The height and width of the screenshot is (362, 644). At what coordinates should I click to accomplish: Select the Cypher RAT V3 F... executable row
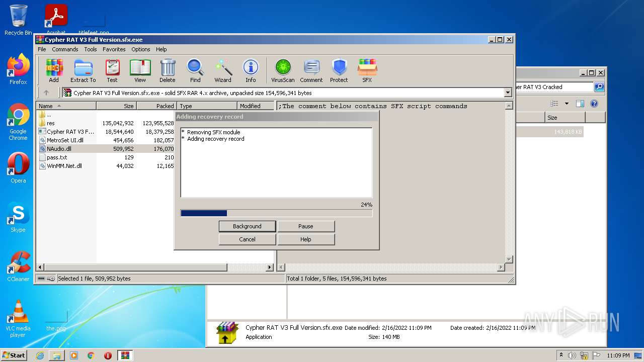106,132
